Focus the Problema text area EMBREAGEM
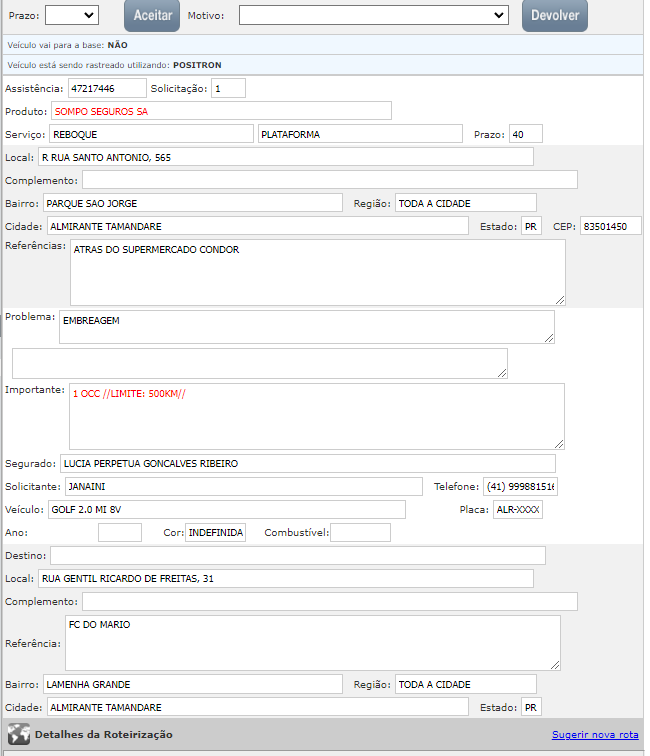This screenshot has height=756, width=650. click(x=306, y=326)
